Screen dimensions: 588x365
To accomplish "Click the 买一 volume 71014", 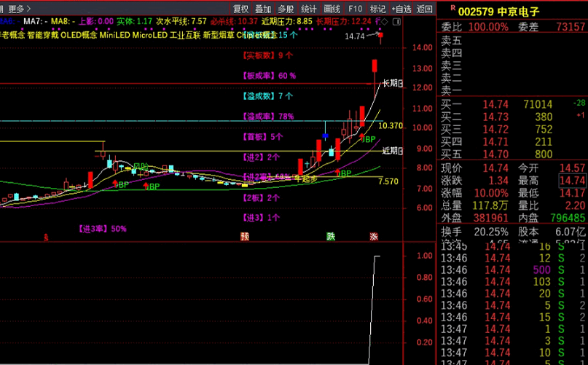I will (x=538, y=104).
